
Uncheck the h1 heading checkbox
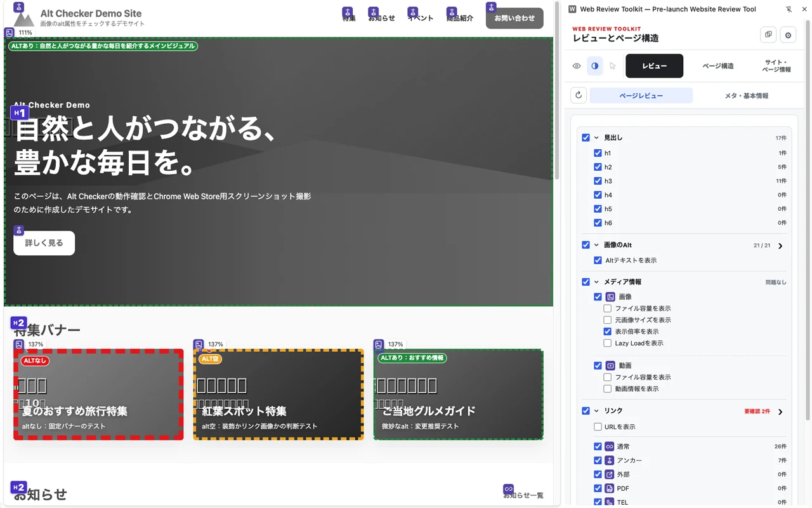[x=598, y=153]
